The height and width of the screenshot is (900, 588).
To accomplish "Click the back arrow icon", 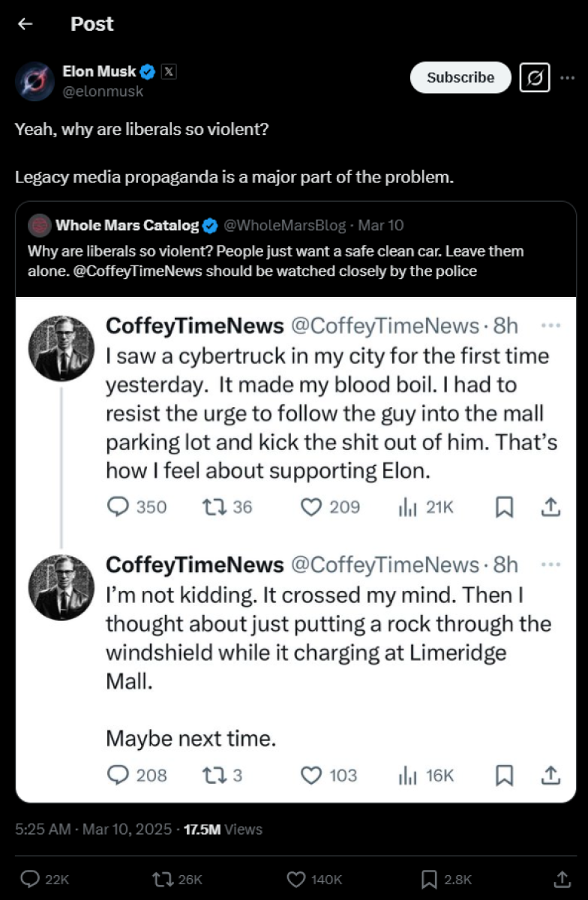I will click(25, 24).
